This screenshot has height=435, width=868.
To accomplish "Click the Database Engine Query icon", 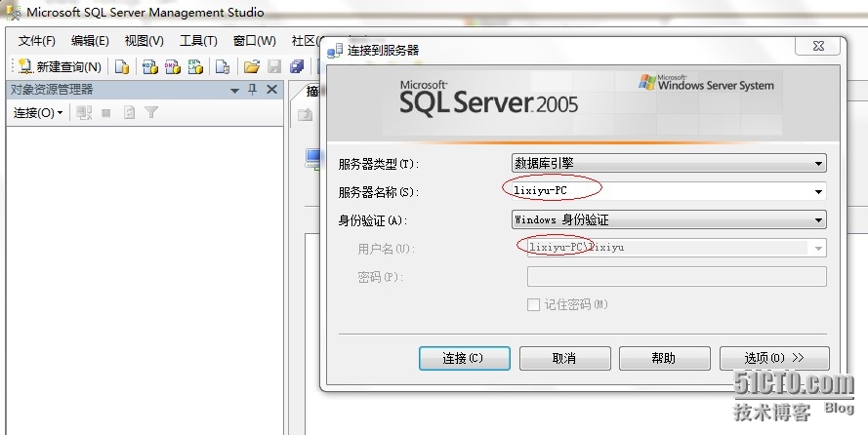I will 122,67.
